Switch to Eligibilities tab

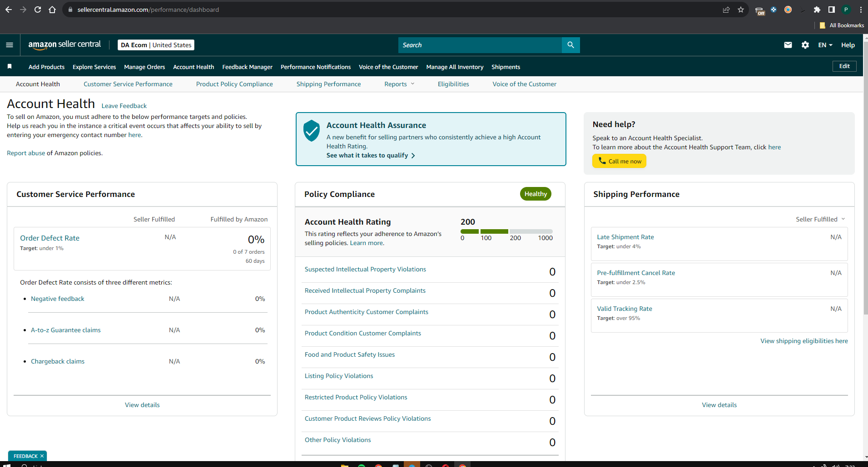(x=453, y=84)
